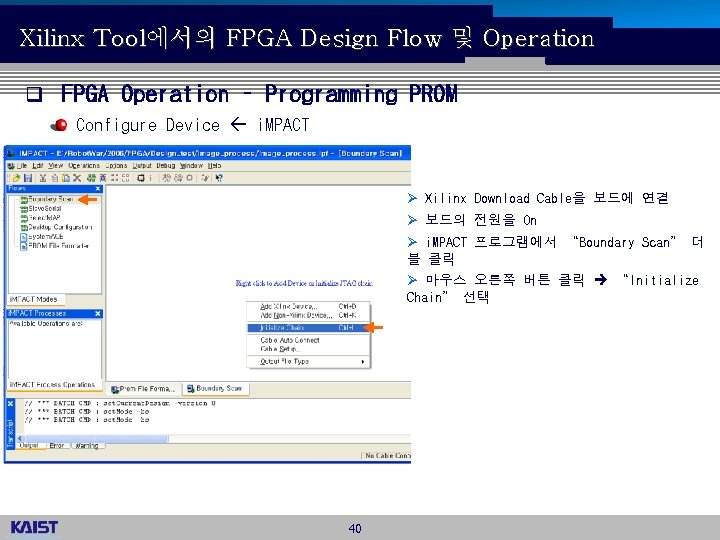Click the green Initialize Chain toolbar icon
The image size is (720, 540).
pos(91,178)
